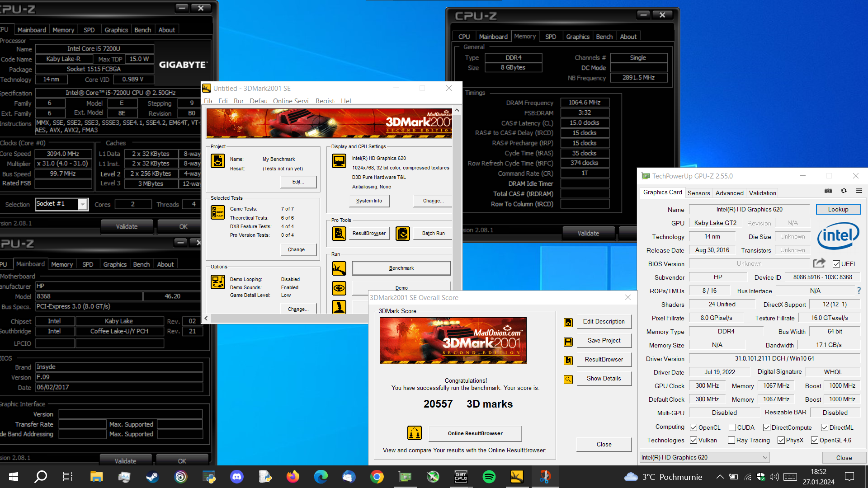Screen dimensions: 868x488
Task: Click the Selected Tests checklist icon
Action: [x=218, y=212]
